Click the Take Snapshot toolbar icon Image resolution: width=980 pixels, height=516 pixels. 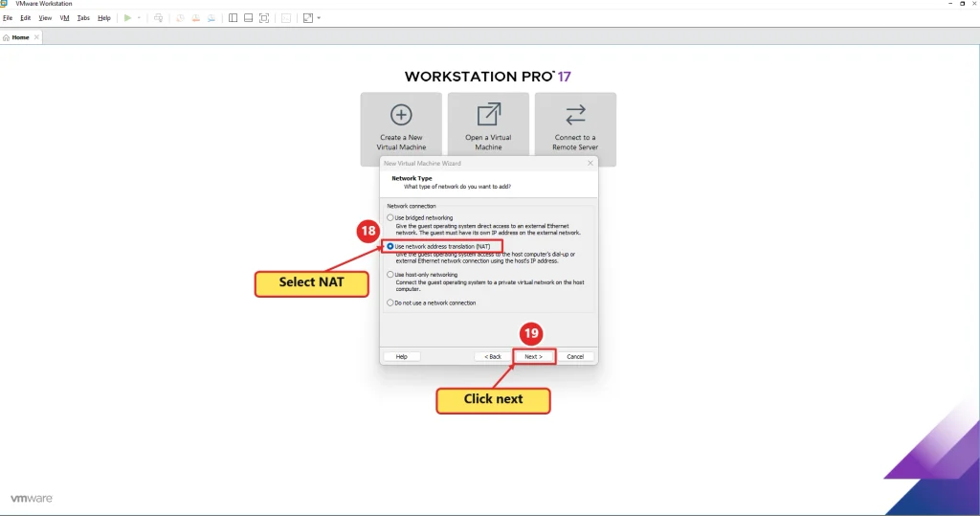click(180, 18)
